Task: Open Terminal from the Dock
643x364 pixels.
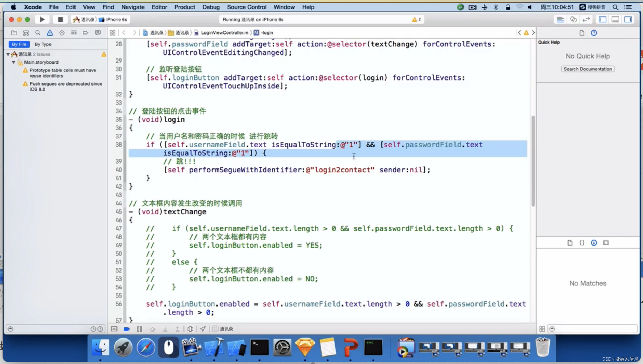Action: click(x=259, y=347)
